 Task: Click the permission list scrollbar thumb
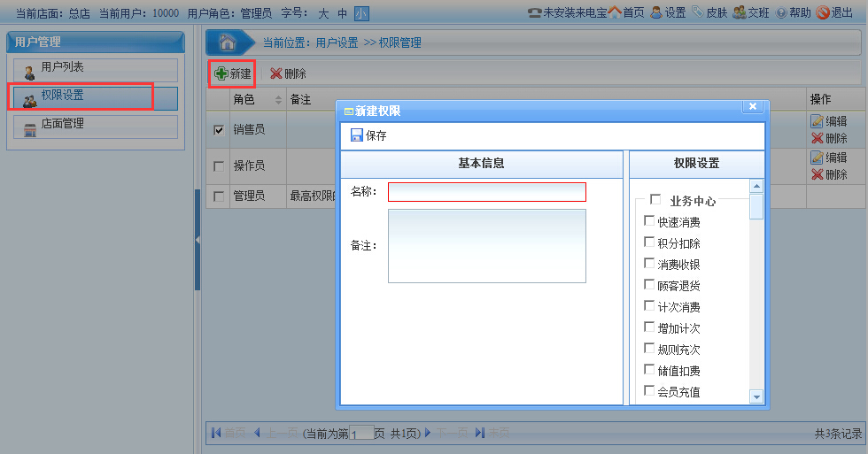click(x=756, y=206)
